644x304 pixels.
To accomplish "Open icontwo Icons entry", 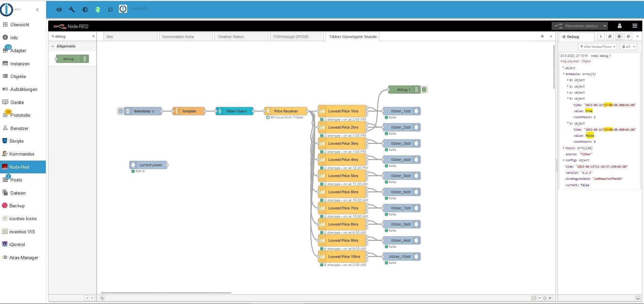I will tap(23, 218).
